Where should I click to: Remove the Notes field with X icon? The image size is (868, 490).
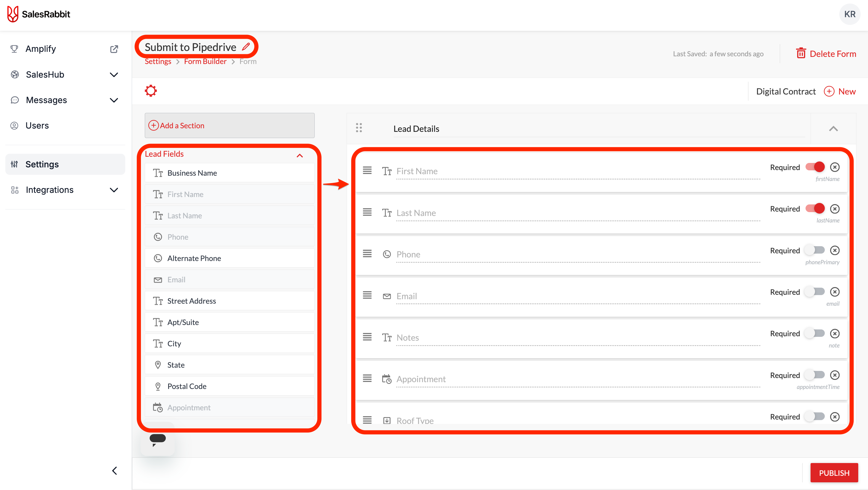coord(834,334)
